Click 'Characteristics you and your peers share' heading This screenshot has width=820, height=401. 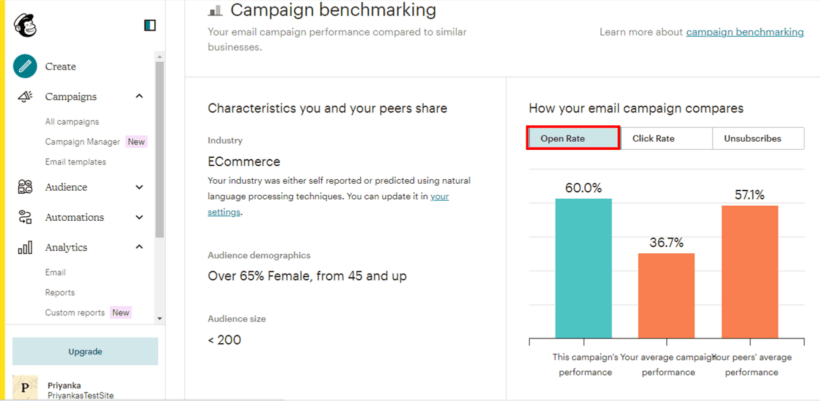tap(327, 108)
